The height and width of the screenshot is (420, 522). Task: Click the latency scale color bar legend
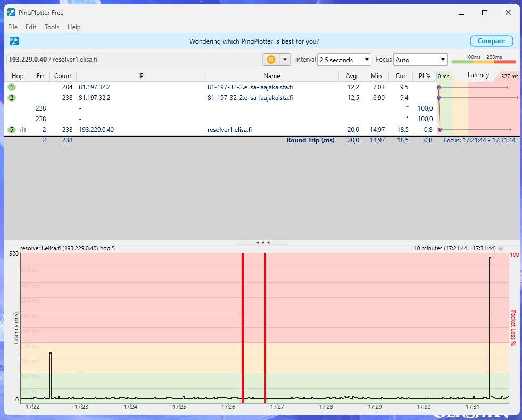483,62
